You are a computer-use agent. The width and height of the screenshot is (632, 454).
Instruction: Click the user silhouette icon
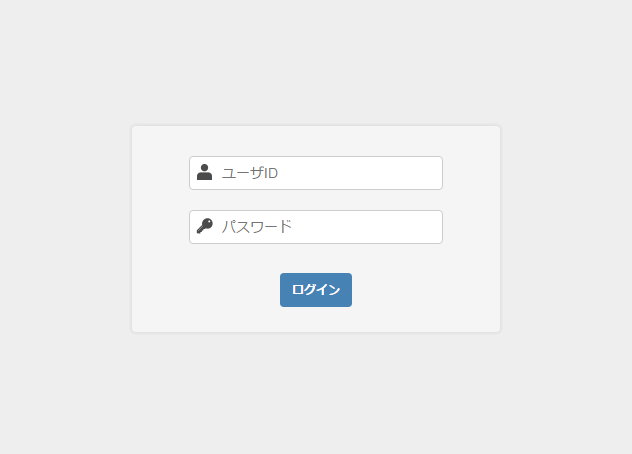(x=204, y=172)
